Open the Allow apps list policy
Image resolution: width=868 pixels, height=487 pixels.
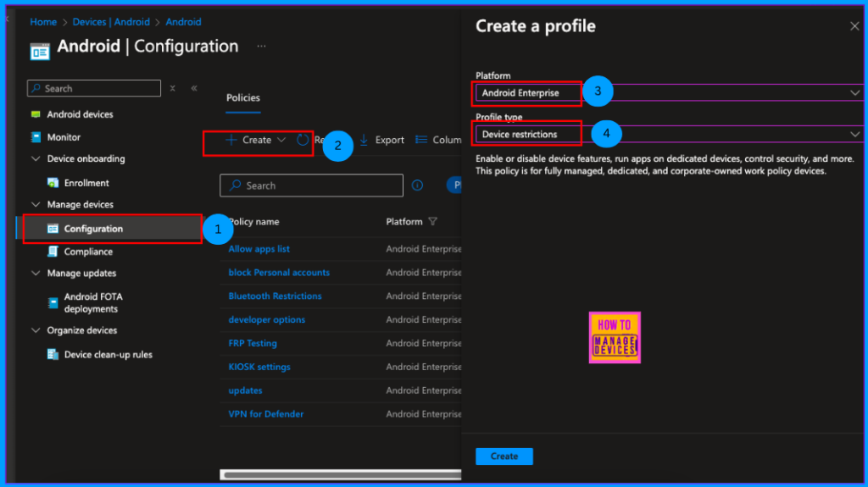pyautogui.click(x=259, y=249)
